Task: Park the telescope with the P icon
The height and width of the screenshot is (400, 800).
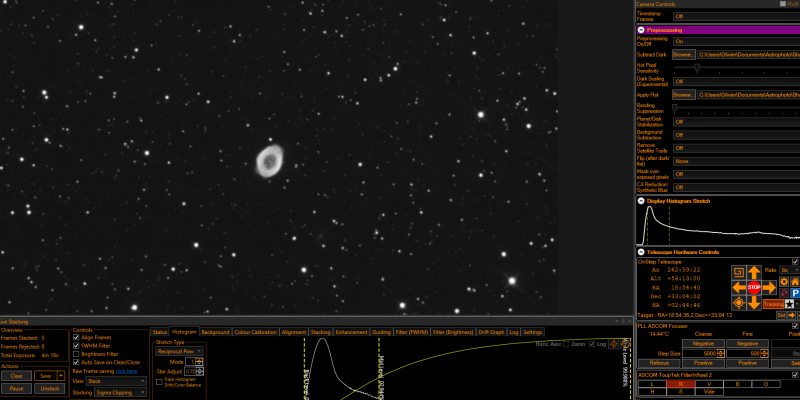Action: tap(795, 293)
